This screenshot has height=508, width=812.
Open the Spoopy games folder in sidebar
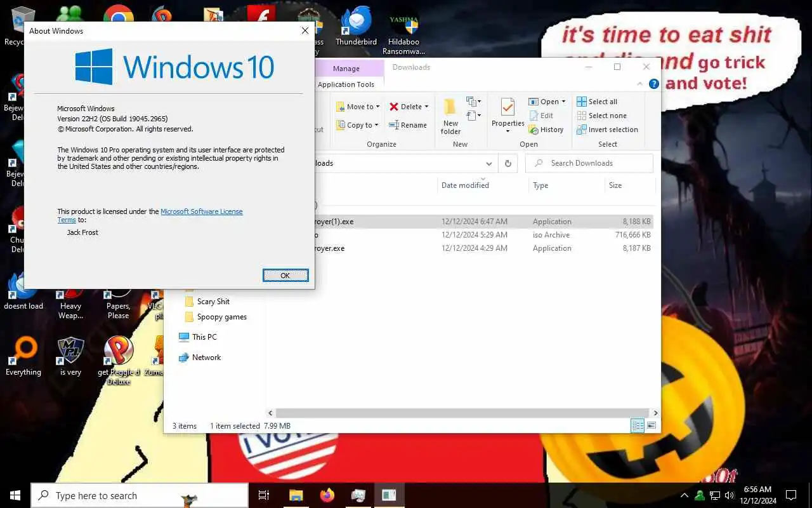click(x=221, y=317)
